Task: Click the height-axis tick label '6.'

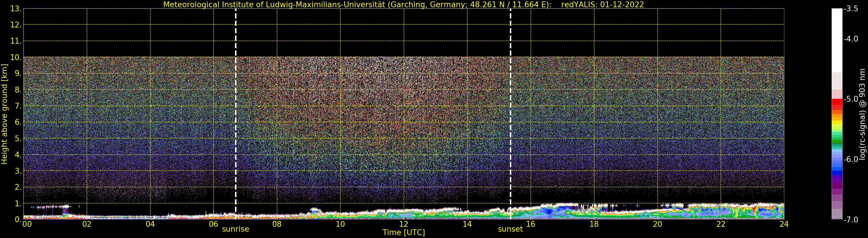Action: coord(18,122)
